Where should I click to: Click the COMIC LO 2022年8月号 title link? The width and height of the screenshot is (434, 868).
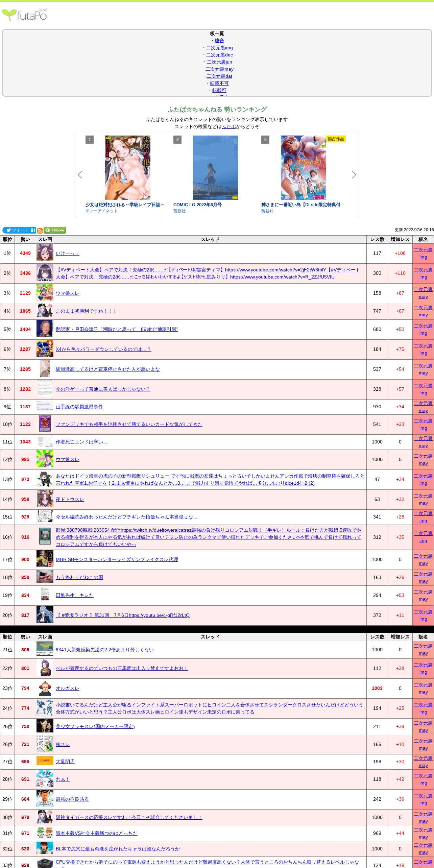tap(197, 204)
